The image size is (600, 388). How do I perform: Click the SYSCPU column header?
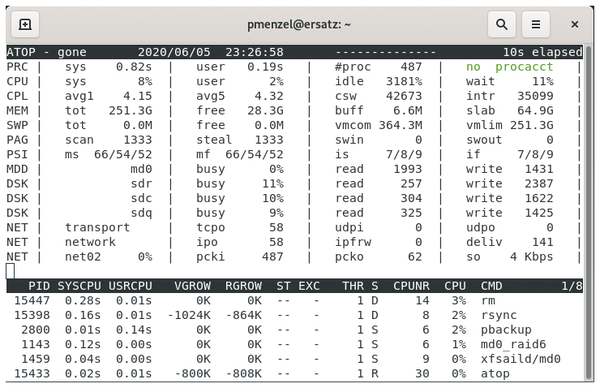79,286
